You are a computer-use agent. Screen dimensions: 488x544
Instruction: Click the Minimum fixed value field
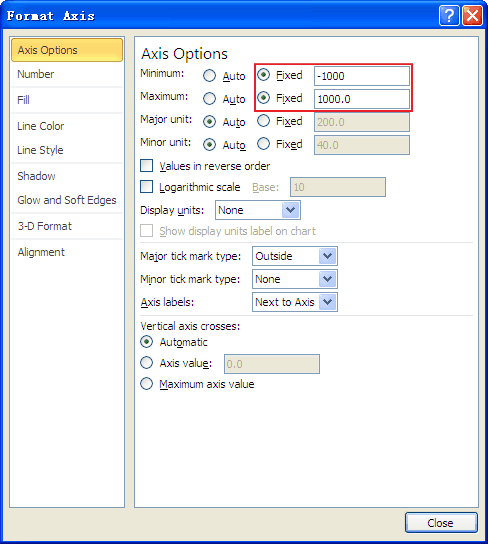(x=362, y=76)
